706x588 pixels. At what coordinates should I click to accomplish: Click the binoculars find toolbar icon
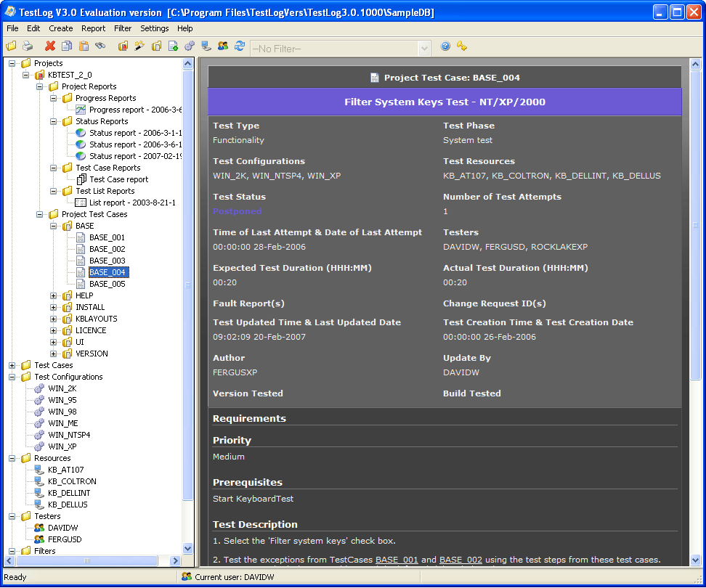(x=100, y=46)
